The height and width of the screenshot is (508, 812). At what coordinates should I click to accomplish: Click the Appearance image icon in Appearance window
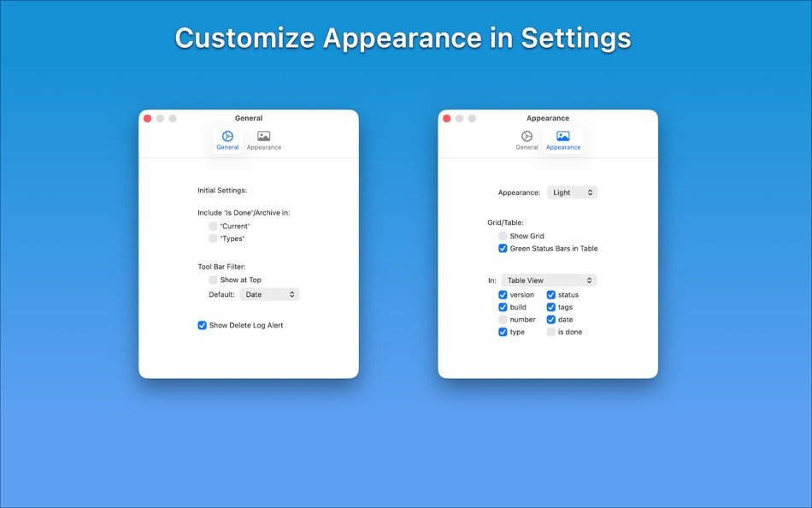click(x=563, y=136)
